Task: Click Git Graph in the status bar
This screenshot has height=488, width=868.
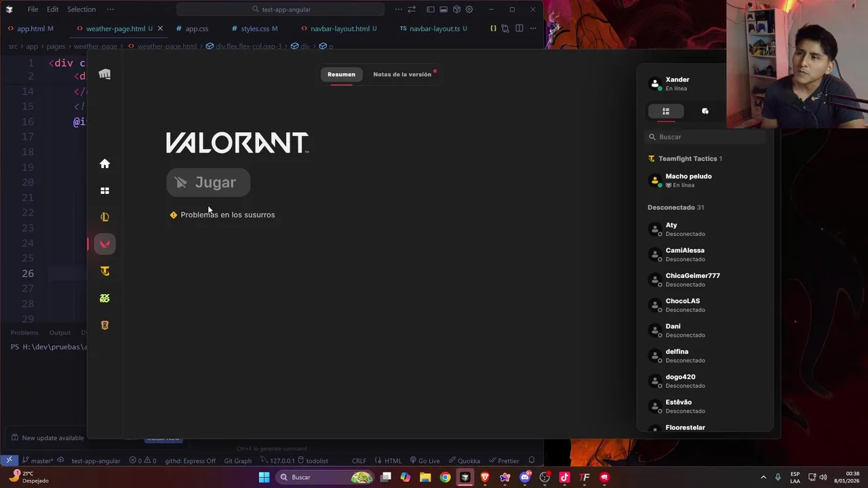Action: click(x=237, y=461)
